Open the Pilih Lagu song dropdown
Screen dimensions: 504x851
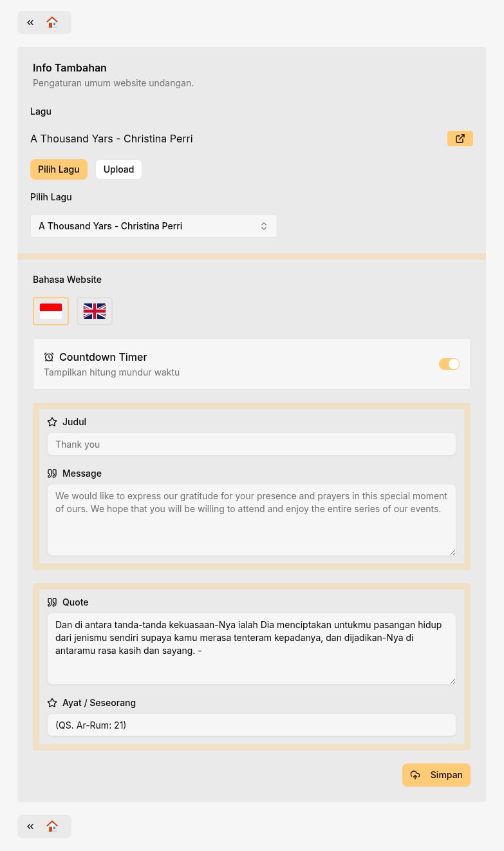[154, 226]
